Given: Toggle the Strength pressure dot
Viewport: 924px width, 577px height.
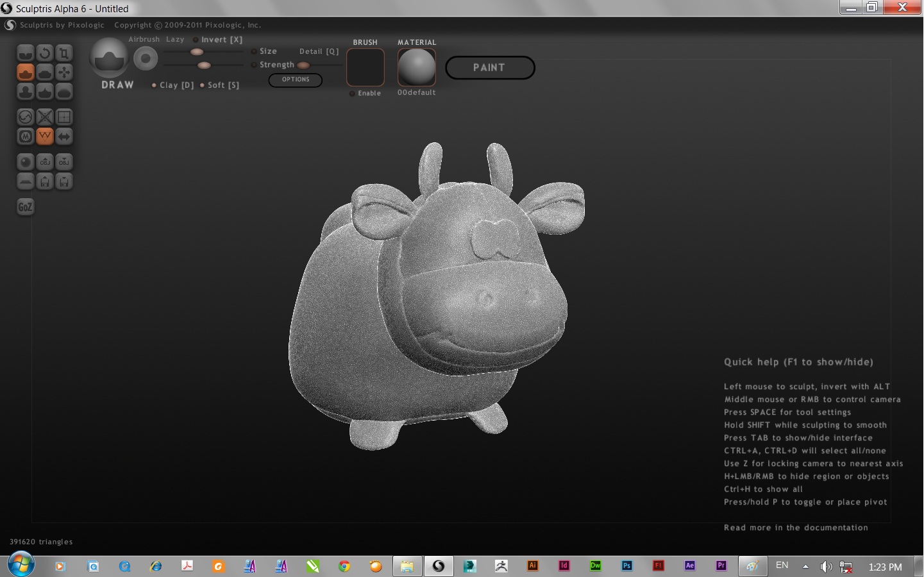Looking at the screenshot, I should click(254, 65).
